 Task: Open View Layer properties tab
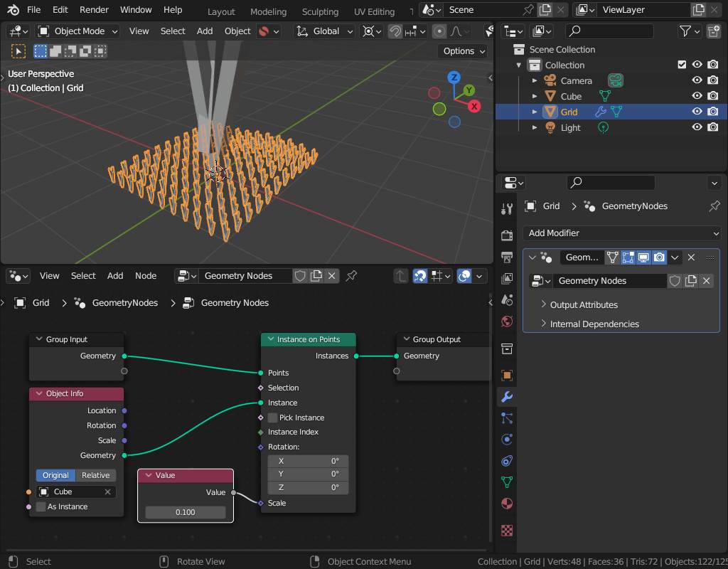click(x=506, y=278)
